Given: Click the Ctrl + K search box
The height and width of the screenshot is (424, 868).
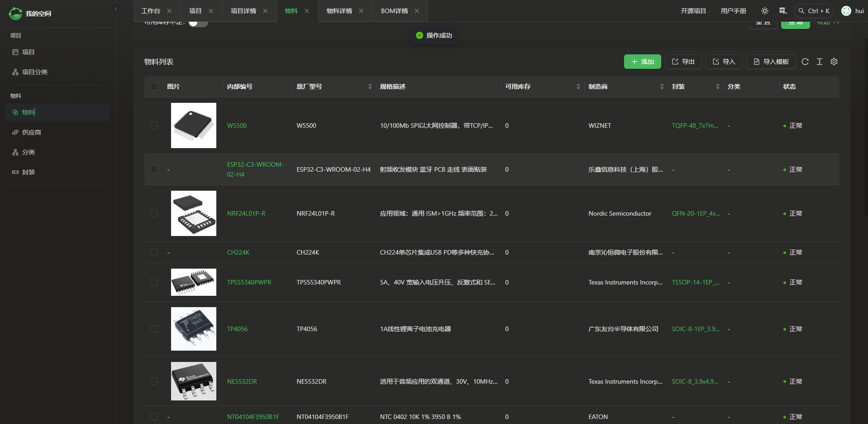Looking at the screenshot, I should (814, 11).
